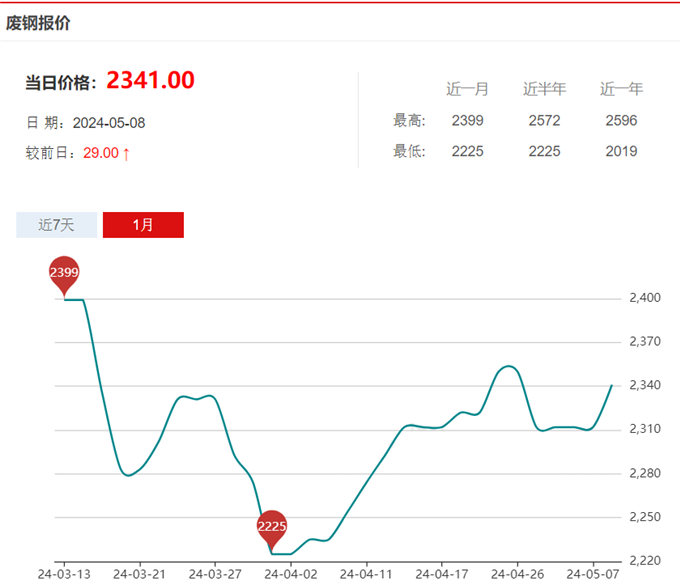
Task: Click the 24-03-21 x-axis date label
Action: pos(138,573)
